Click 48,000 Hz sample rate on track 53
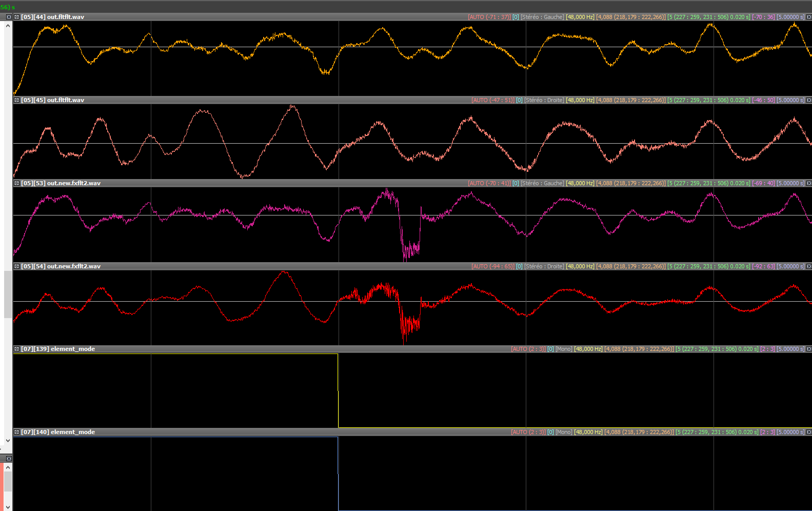 (580, 183)
